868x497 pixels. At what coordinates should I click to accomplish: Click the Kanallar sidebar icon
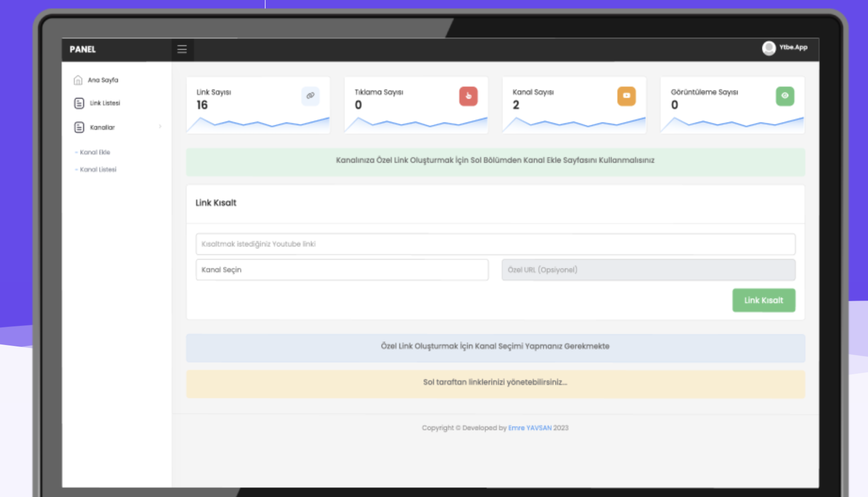79,128
